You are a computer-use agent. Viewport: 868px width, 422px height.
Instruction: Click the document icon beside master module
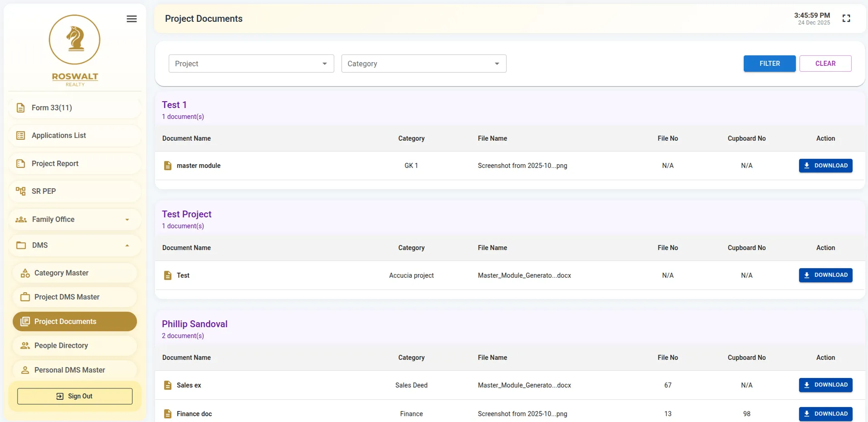[167, 165]
